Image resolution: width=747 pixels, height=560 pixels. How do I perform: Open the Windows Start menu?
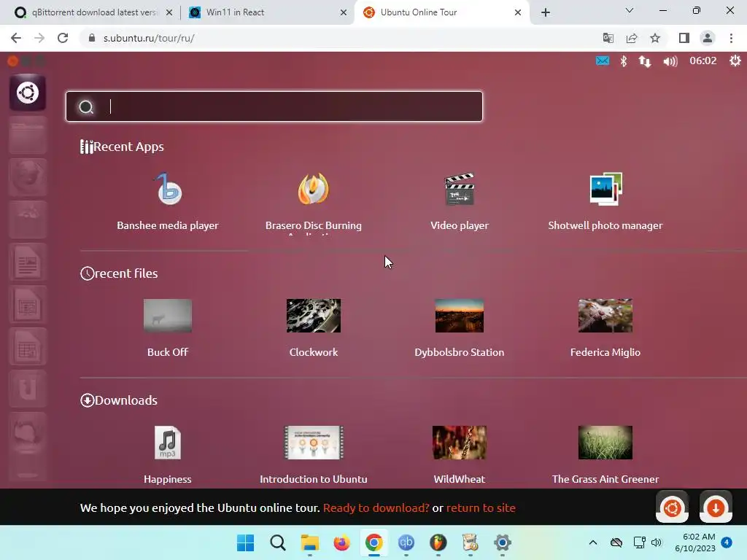pyautogui.click(x=245, y=542)
